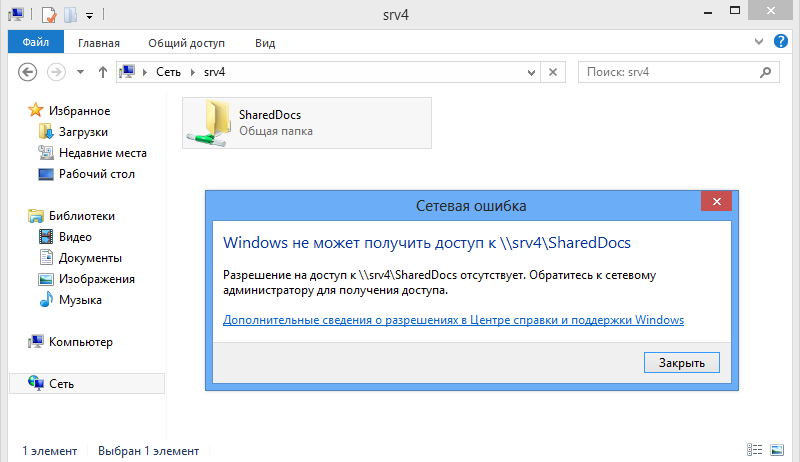Select Компьютер in the navigation pane
The height and width of the screenshot is (462, 800).
[81, 342]
